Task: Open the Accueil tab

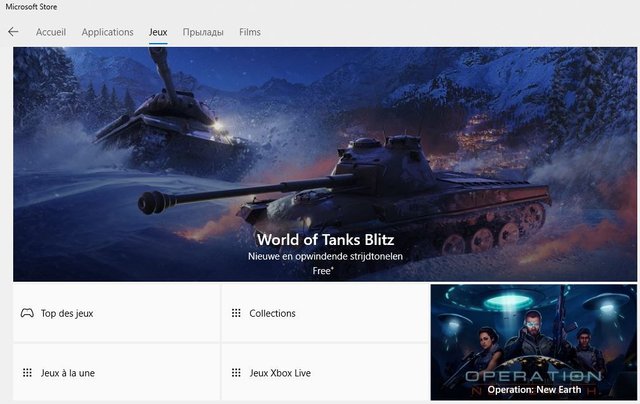Action: [x=51, y=32]
